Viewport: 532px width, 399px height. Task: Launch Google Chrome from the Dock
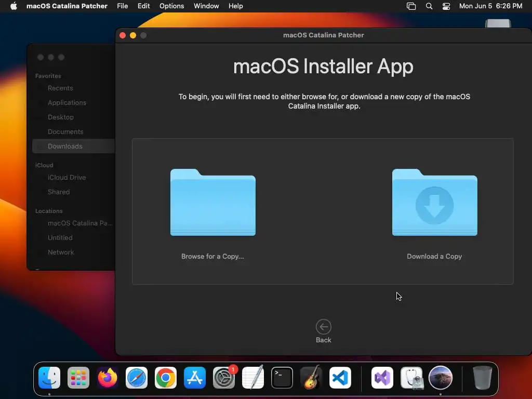tap(166, 377)
